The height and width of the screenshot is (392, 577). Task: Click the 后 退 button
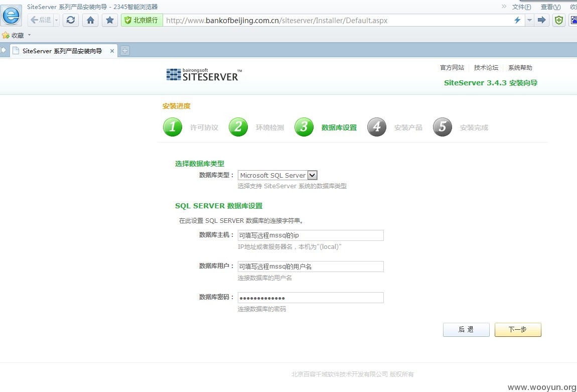point(466,329)
